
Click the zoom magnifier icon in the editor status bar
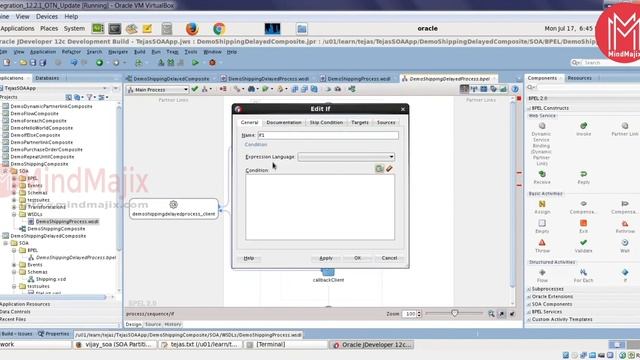[x=491, y=313]
